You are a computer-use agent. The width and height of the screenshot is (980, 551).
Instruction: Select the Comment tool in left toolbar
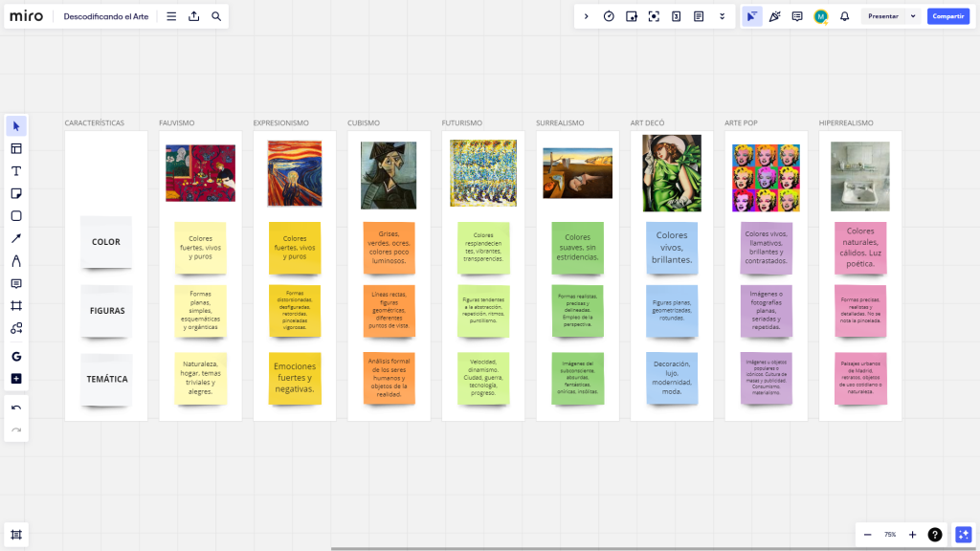click(x=16, y=283)
